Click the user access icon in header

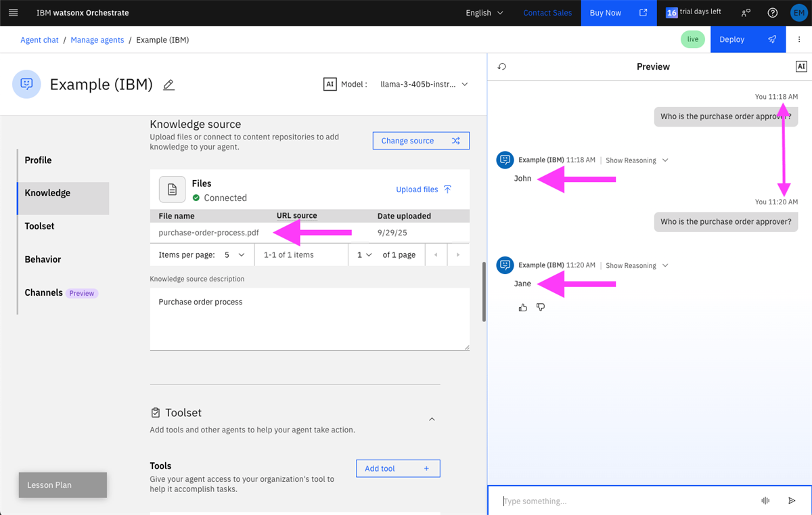[746, 13]
